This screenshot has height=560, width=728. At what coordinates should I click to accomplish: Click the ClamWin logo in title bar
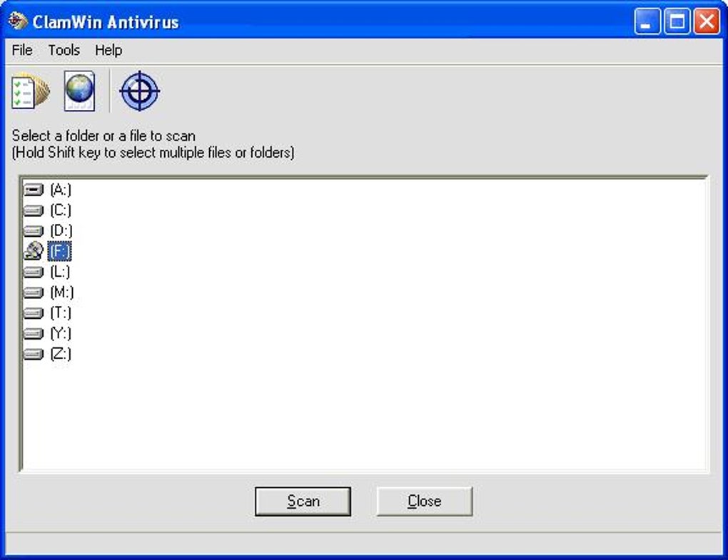tap(18, 21)
